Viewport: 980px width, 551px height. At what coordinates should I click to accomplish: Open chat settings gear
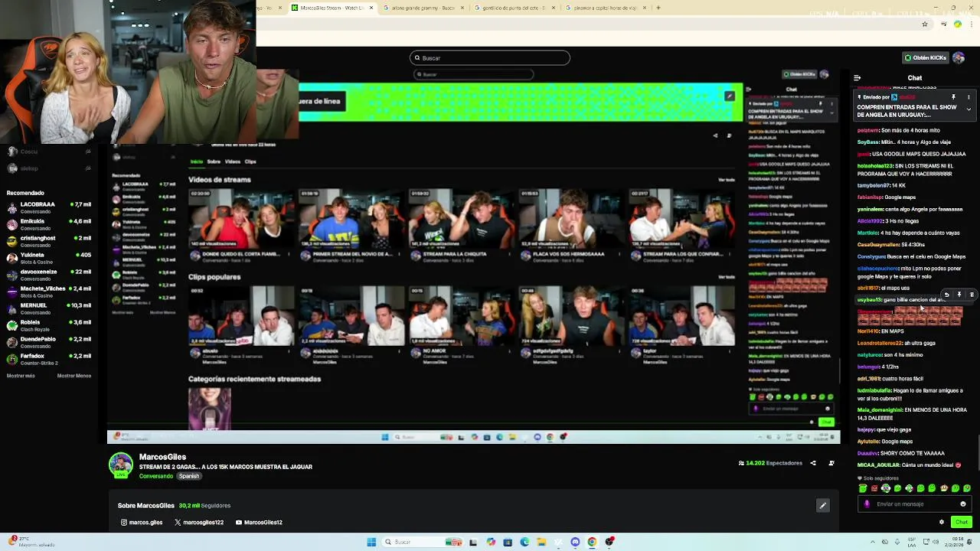coord(942,522)
